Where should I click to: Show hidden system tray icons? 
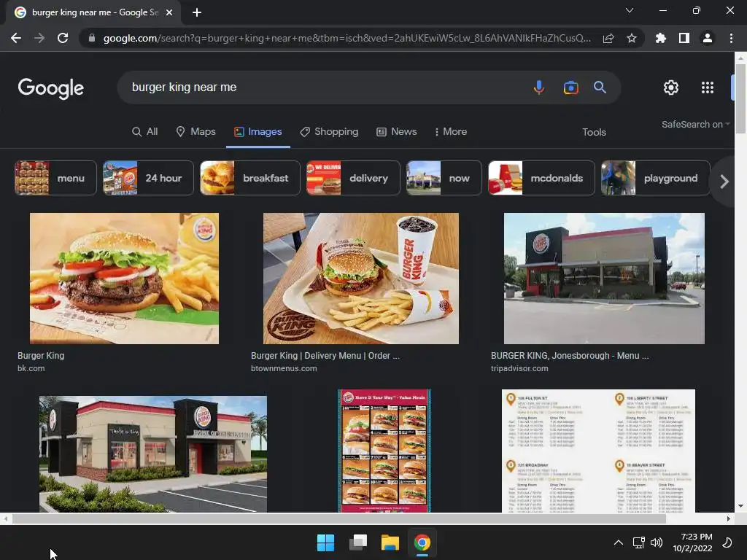point(619,542)
